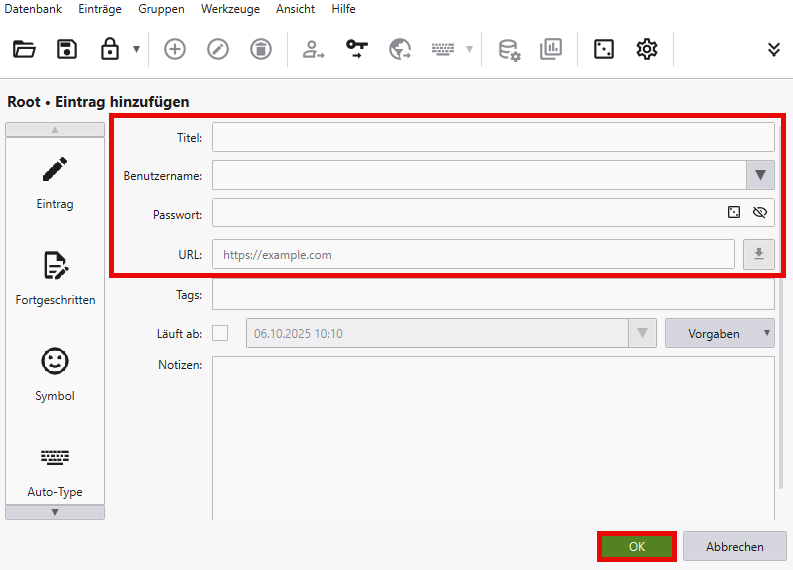Open Werkzeuge menu

click(x=230, y=9)
